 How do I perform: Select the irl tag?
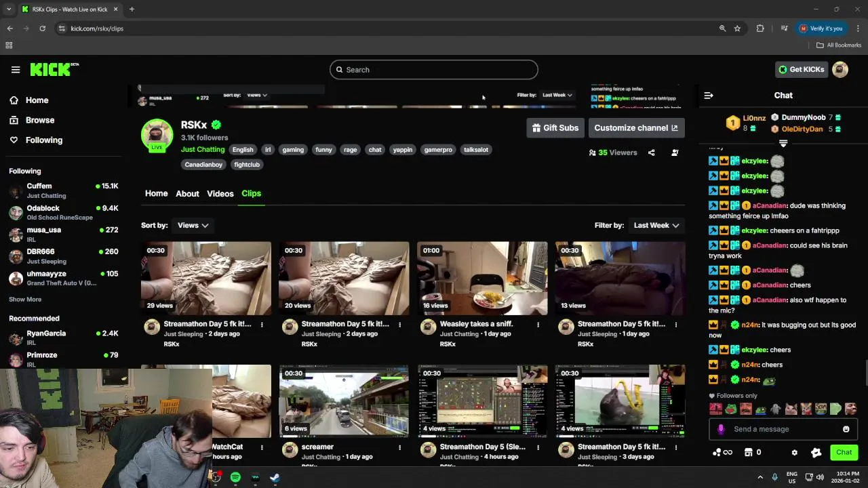[x=268, y=150]
